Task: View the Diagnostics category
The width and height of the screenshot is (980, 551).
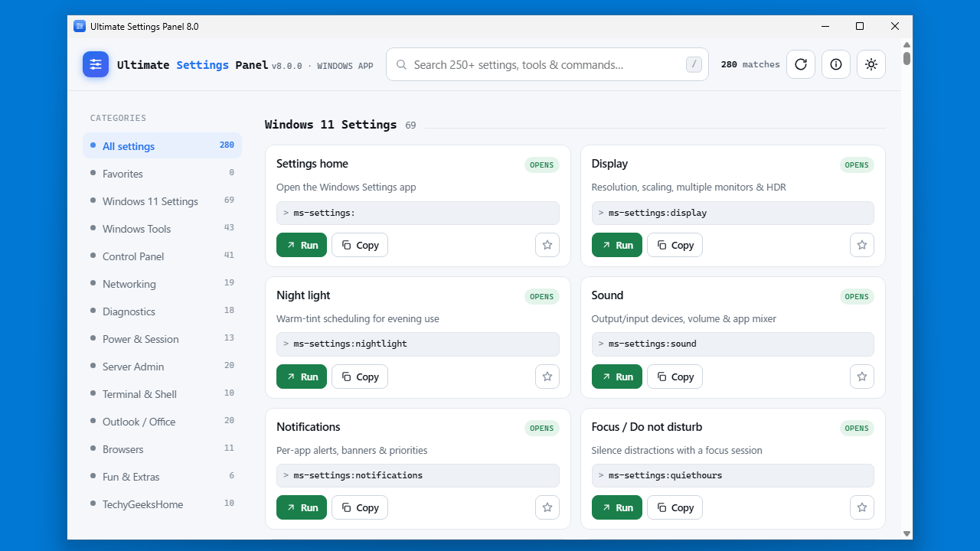Action: 162,311
